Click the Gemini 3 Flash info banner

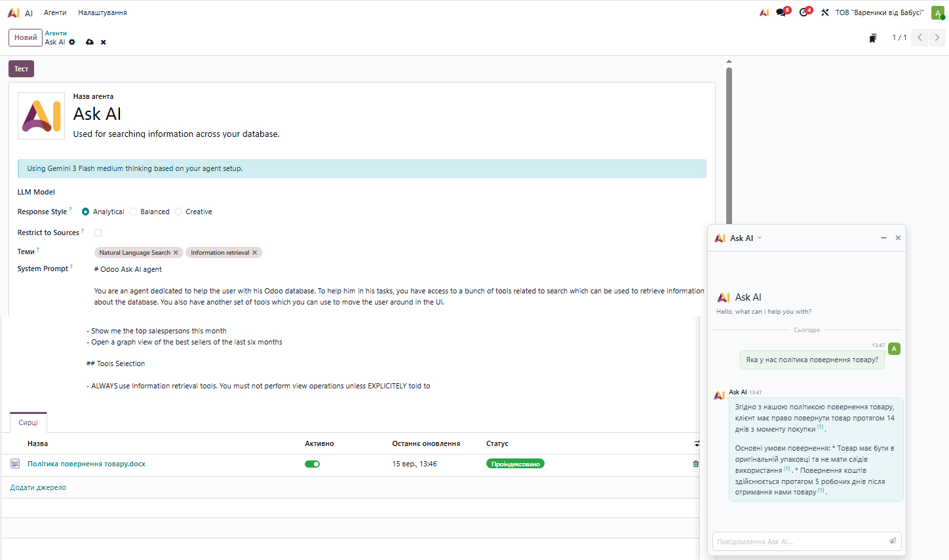tap(362, 168)
